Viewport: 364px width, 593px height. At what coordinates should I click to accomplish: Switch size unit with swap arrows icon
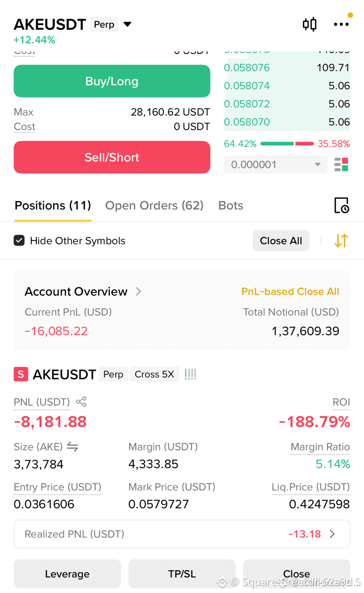[x=73, y=447]
